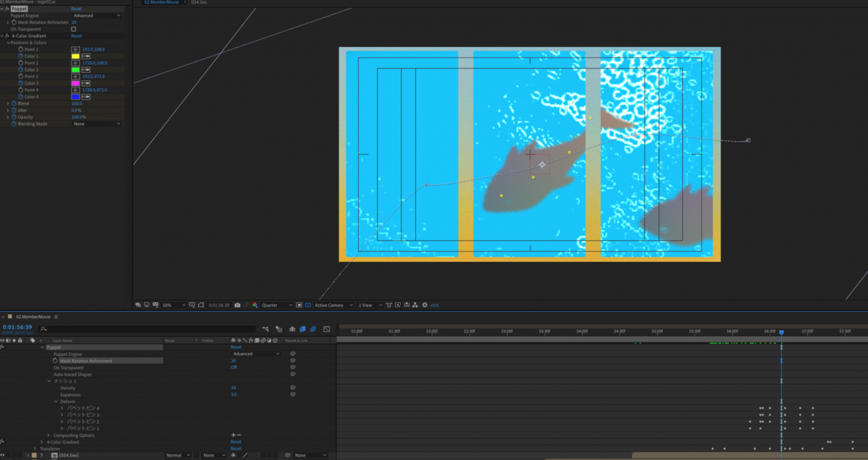Add a Compositing Options plus button
The image size is (868, 460).
[233, 435]
